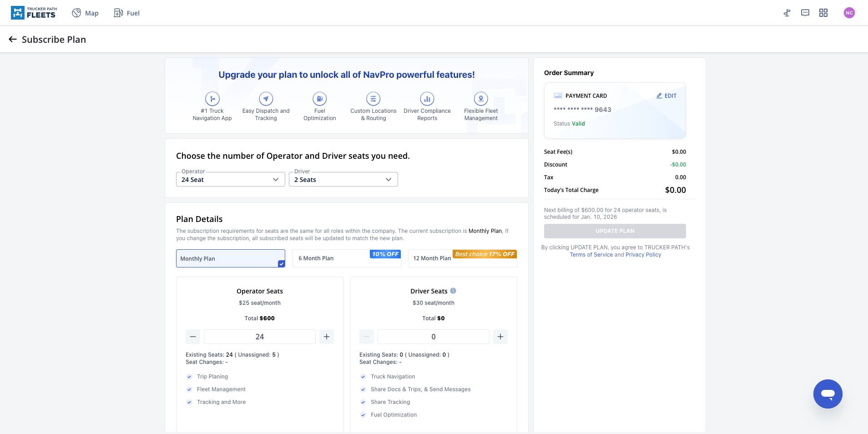868x434 pixels.
Task: Expand the Driver seats dropdown
Action: (x=343, y=180)
